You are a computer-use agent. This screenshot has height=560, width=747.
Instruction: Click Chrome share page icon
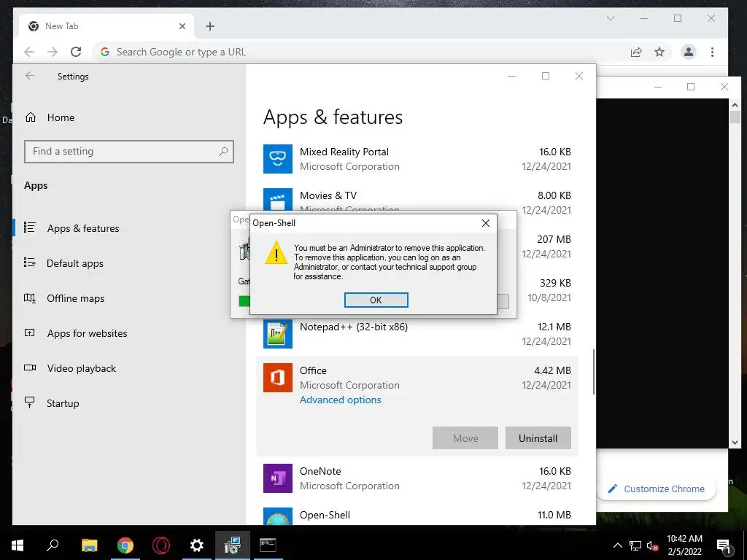(636, 52)
